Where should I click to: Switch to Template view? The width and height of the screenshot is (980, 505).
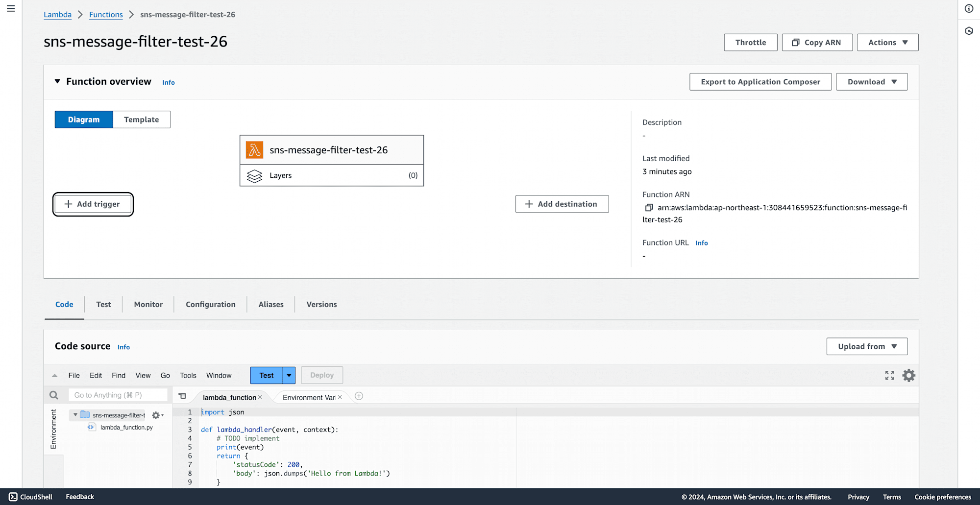point(142,120)
